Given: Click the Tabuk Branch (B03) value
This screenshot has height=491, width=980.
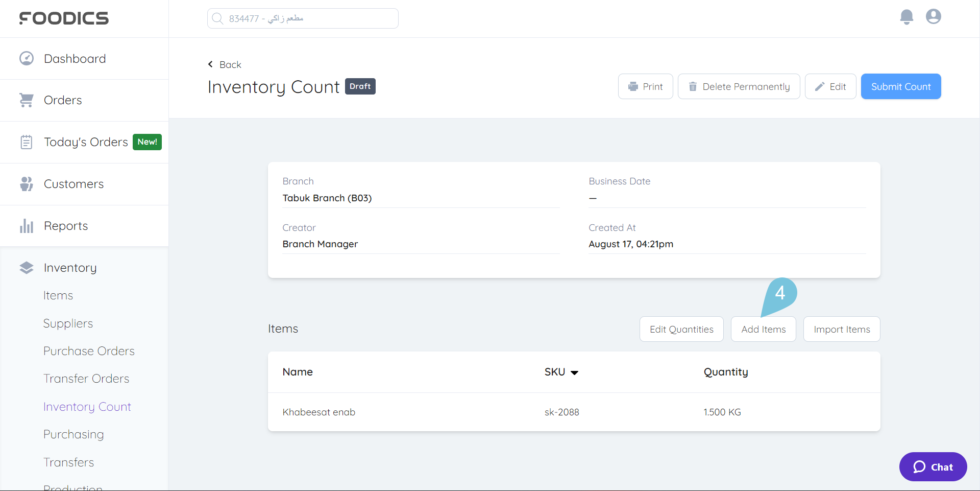Looking at the screenshot, I should (x=327, y=198).
